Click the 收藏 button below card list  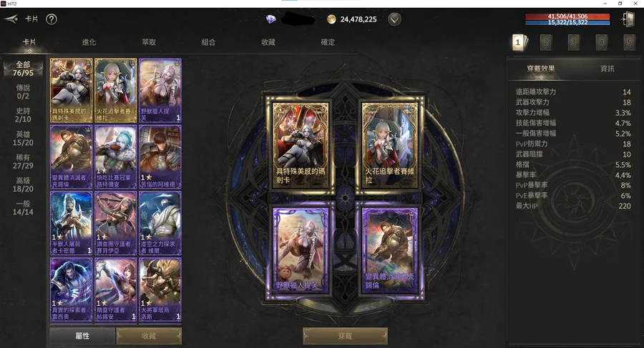pos(149,336)
